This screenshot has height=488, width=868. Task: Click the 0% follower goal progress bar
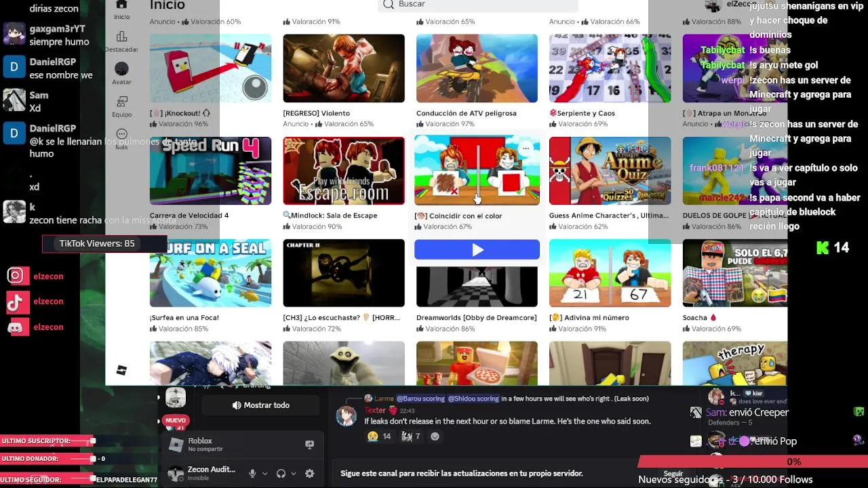pyautogui.click(x=753, y=462)
